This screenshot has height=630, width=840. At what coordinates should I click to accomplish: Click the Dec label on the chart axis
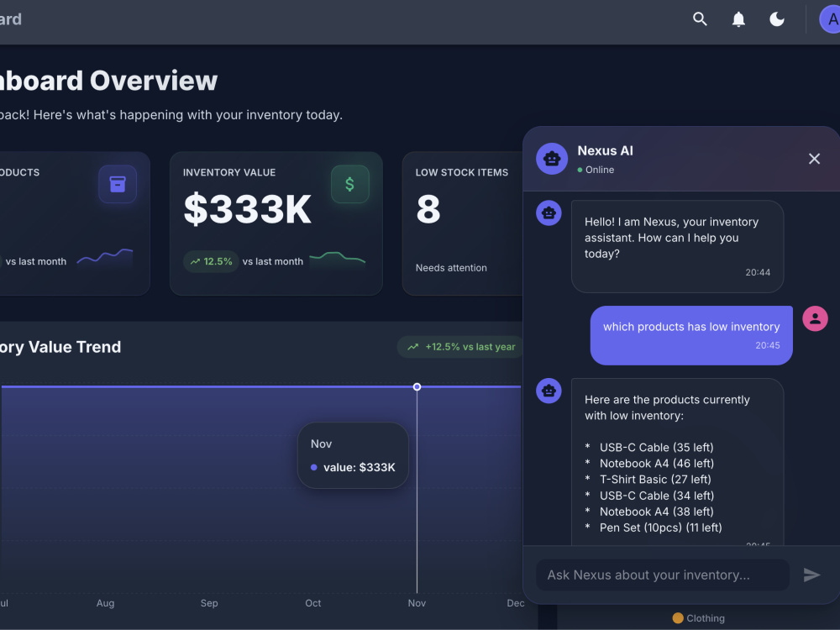(516, 603)
